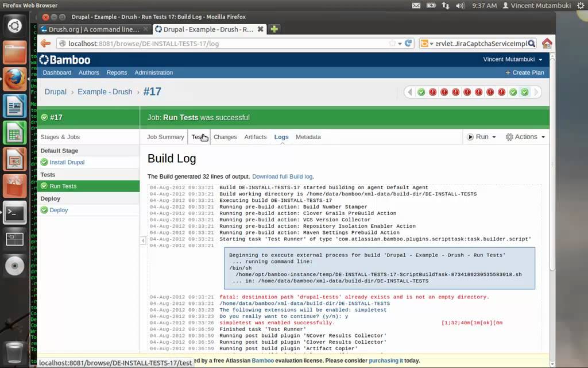Click the #17 build header in sidebar
The width and height of the screenshot is (588, 368).
pyautogui.click(x=88, y=117)
